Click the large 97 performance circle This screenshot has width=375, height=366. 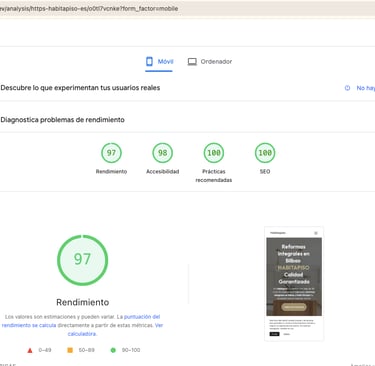(82, 260)
